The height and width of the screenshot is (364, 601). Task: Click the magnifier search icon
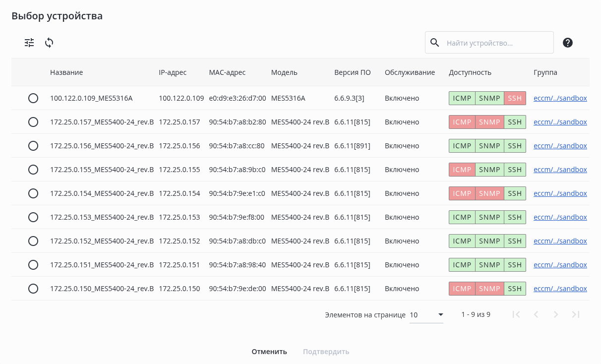[435, 43]
